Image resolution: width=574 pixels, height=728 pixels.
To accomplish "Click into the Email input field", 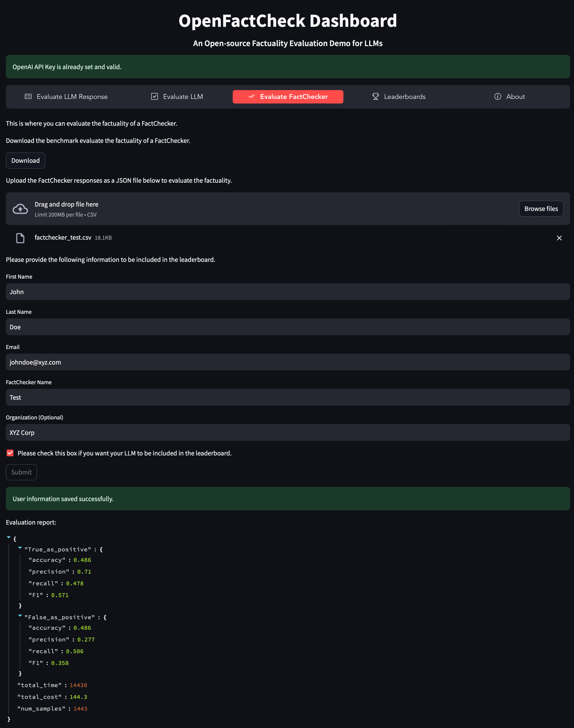I will point(288,362).
